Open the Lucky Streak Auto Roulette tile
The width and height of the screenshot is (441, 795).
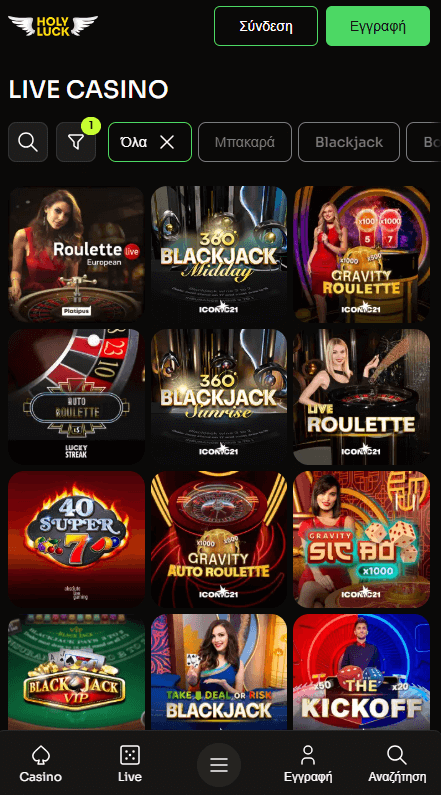pos(77,396)
